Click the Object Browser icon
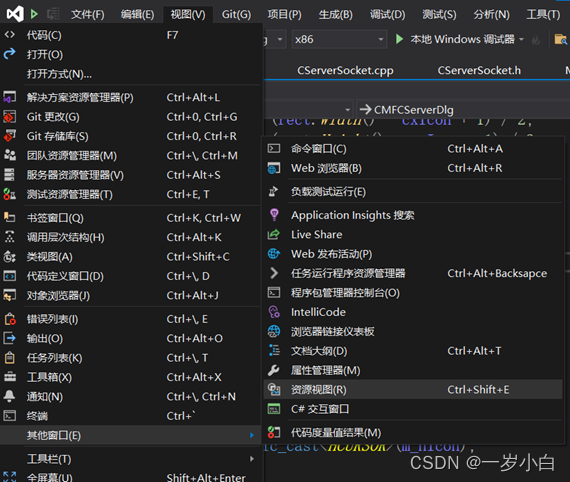The image size is (570, 482). click(x=9, y=295)
